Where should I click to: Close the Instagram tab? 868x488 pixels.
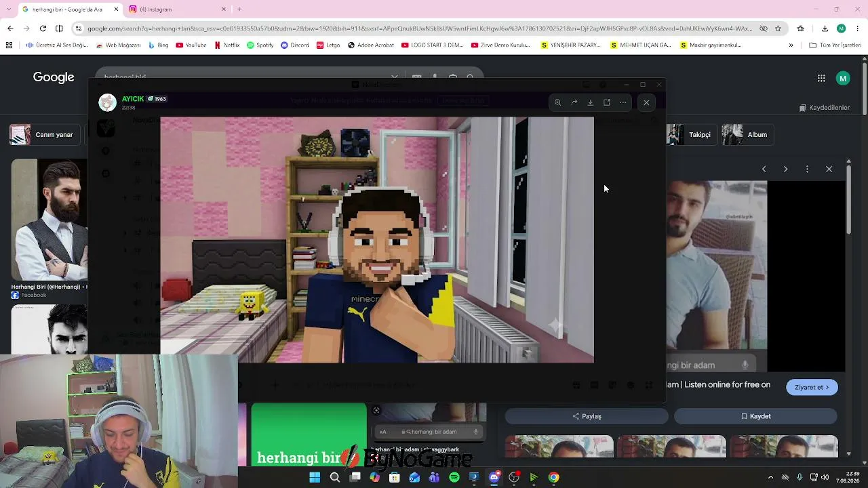[x=224, y=9]
